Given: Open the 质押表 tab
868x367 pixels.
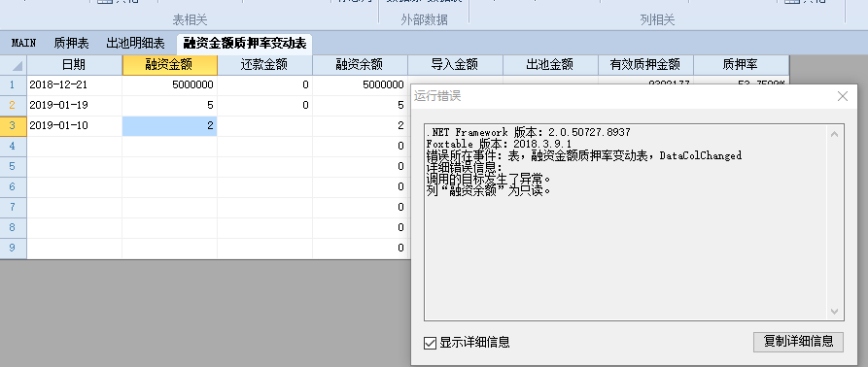Looking at the screenshot, I should click(71, 43).
